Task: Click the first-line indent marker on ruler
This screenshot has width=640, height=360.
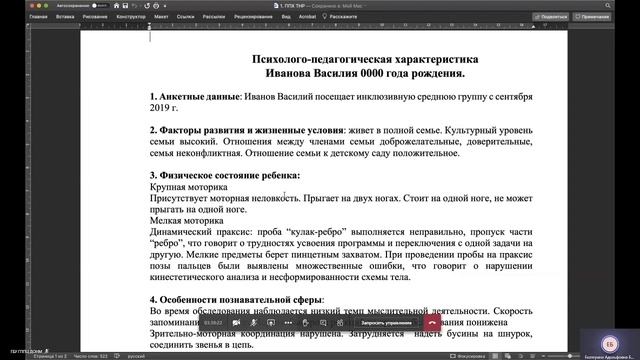Action: [149, 24]
